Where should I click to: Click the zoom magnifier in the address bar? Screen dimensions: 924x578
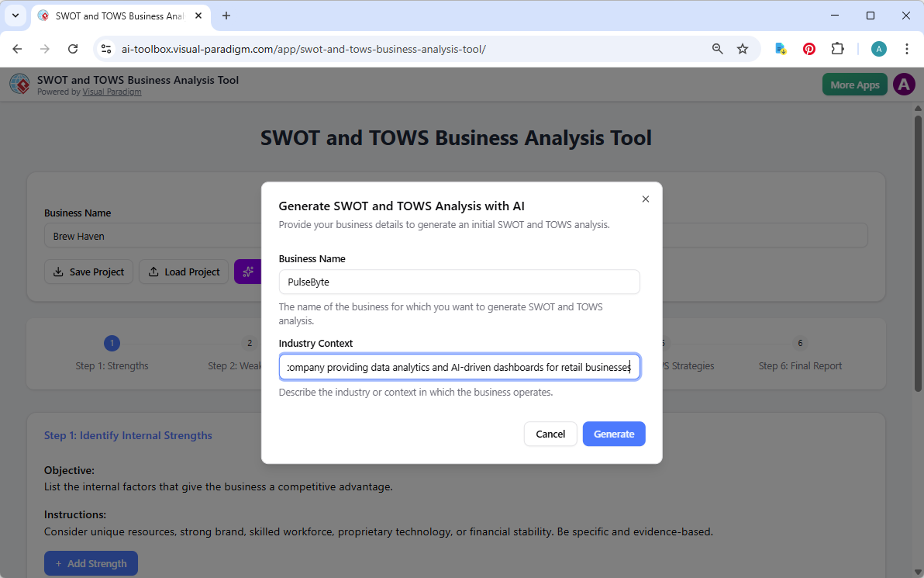(717, 48)
